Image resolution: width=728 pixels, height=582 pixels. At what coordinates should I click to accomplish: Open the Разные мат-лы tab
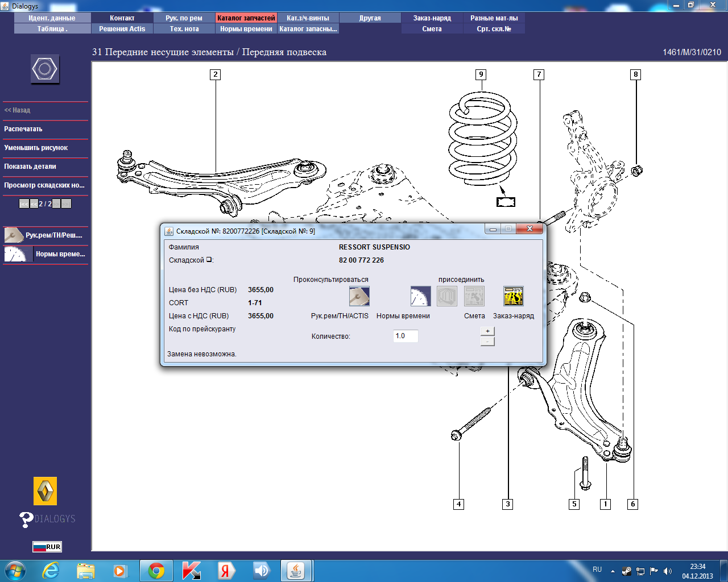tap(494, 18)
